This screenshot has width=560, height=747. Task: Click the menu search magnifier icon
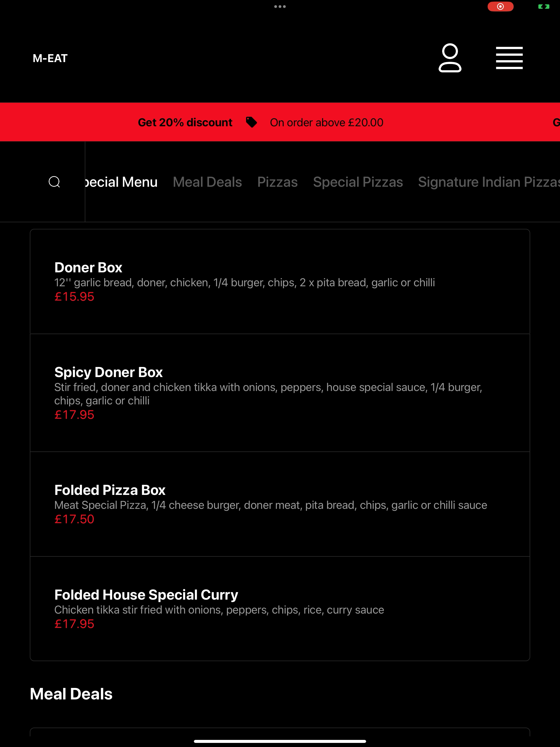tap(54, 182)
